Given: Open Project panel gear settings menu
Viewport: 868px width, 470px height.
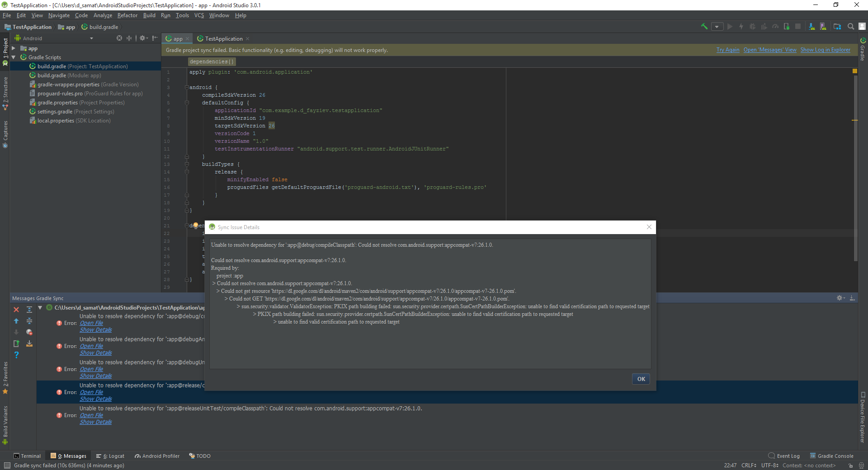Looking at the screenshot, I should pyautogui.click(x=143, y=38).
